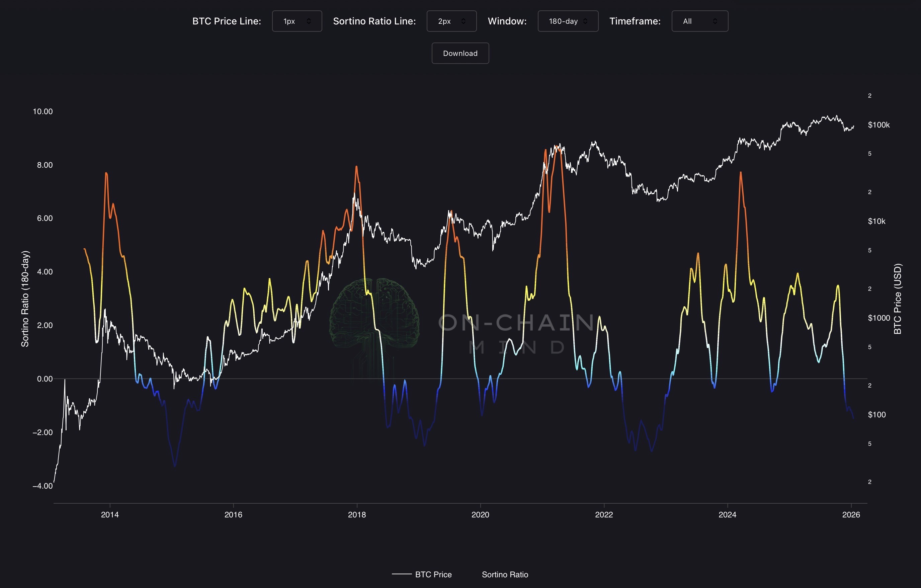This screenshot has height=588, width=921.
Task: Click the BTC Price (USD) axis title
Action: 897,299
